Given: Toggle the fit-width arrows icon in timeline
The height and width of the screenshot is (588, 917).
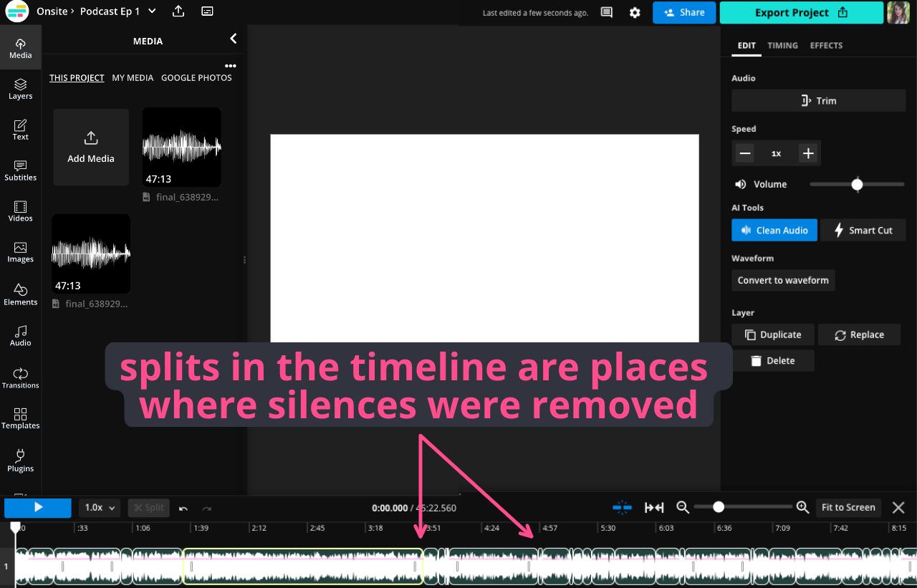Looking at the screenshot, I should pyautogui.click(x=654, y=508).
